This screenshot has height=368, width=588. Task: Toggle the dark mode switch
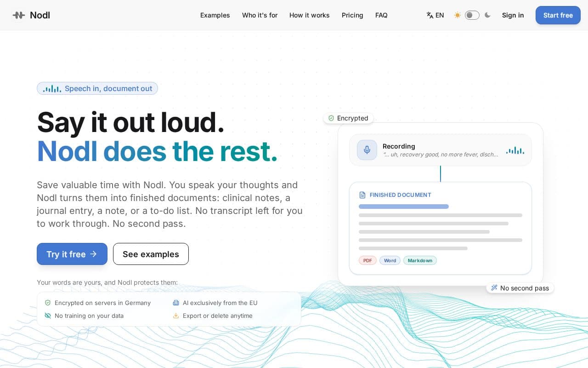[472, 15]
